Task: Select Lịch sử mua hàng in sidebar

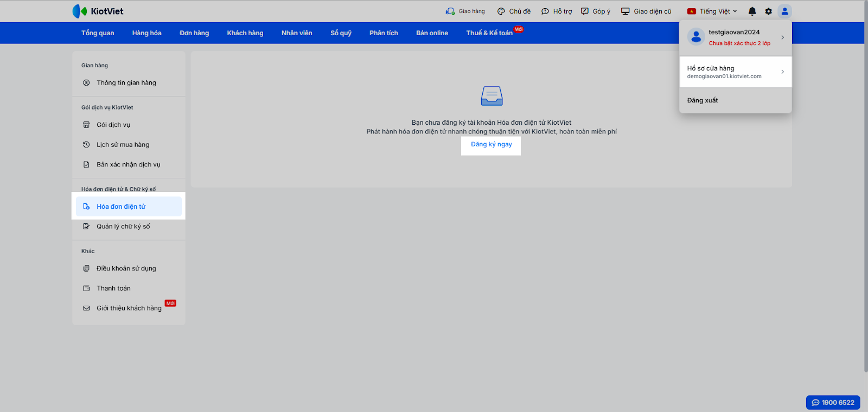Action: (129, 145)
